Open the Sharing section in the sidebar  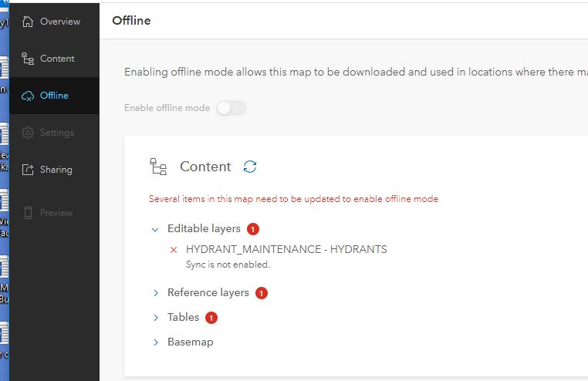click(x=54, y=170)
